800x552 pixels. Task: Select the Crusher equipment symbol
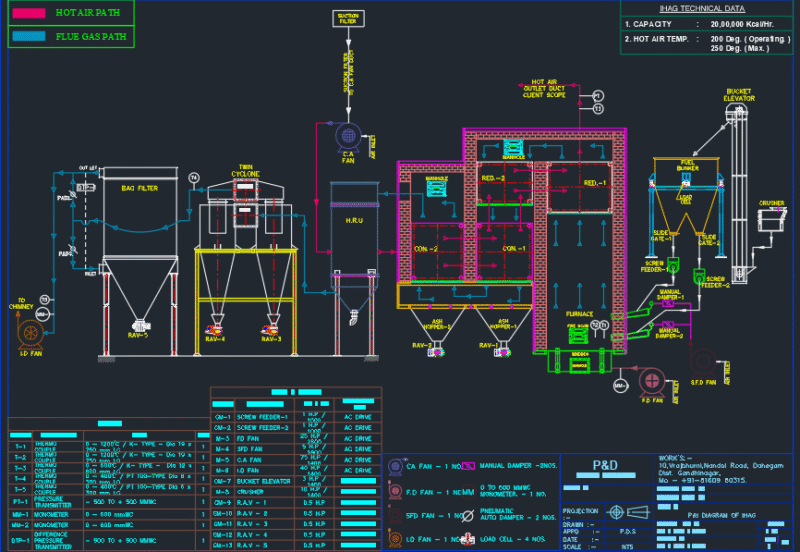click(x=771, y=220)
